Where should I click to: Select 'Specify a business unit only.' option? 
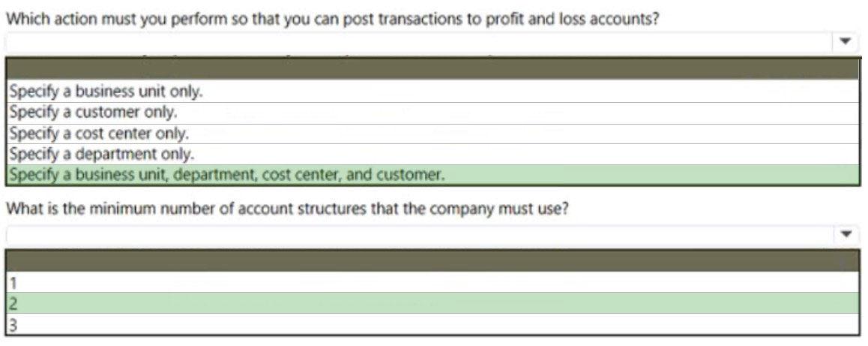click(x=433, y=91)
